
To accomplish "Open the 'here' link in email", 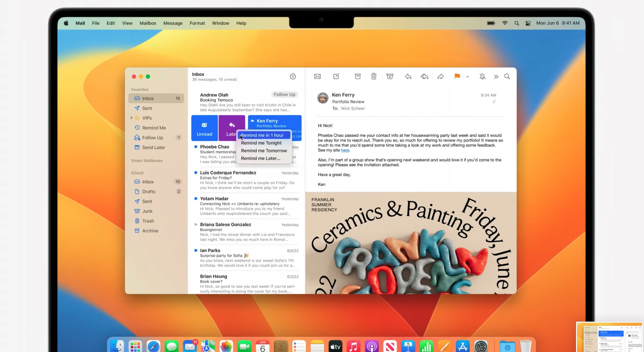I will (345, 150).
